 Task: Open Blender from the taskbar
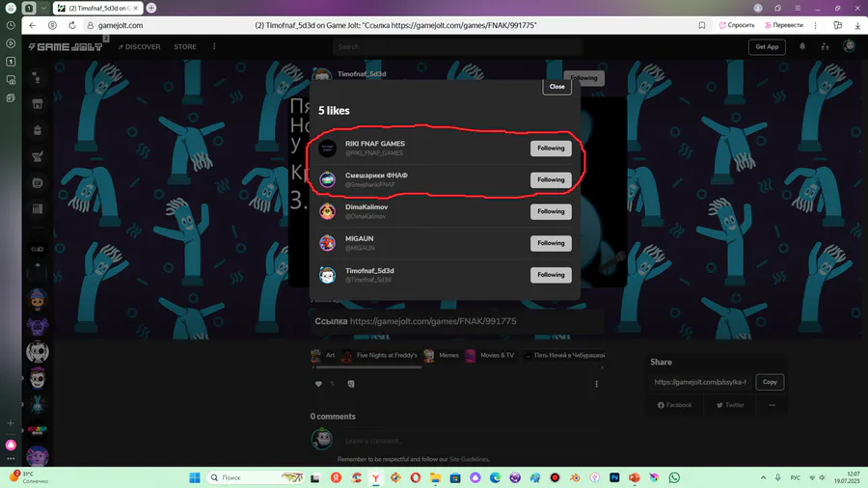(575, 477)
